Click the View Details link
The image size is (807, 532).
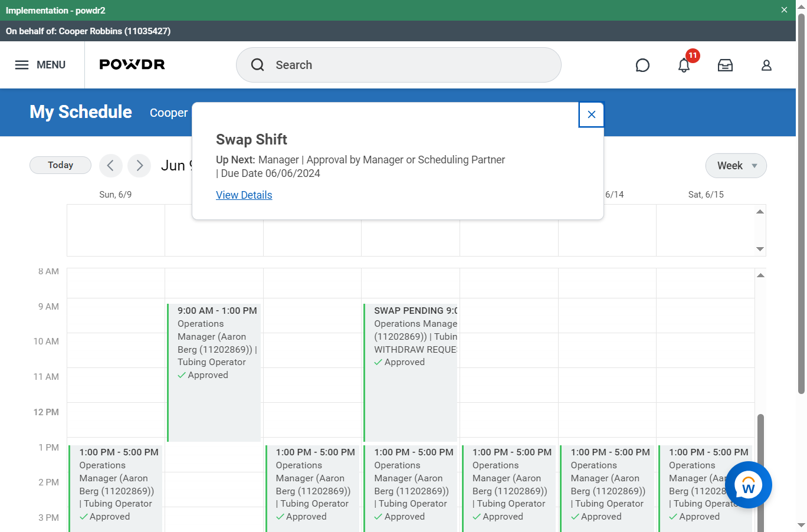pos(244,195)
